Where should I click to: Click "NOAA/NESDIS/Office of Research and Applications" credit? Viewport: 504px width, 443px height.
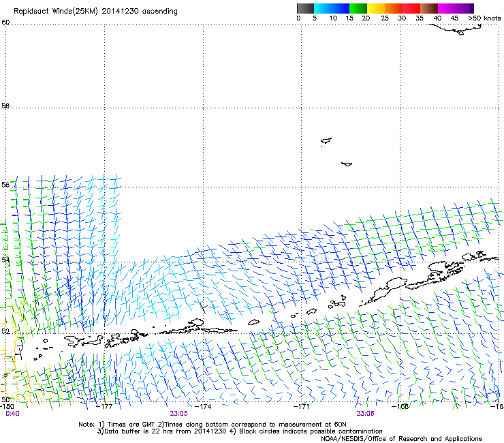pyautogui.click(x=401, y=439)
